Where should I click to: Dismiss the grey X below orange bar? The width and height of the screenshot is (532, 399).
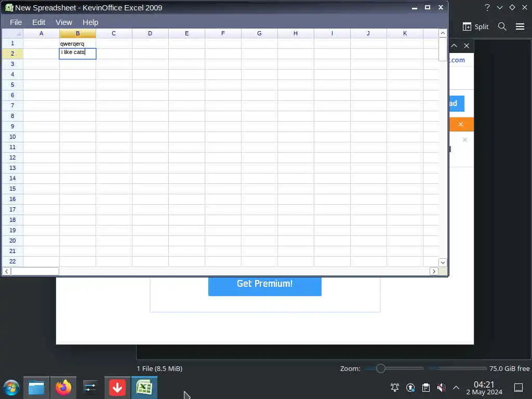(x=465, y=140)
